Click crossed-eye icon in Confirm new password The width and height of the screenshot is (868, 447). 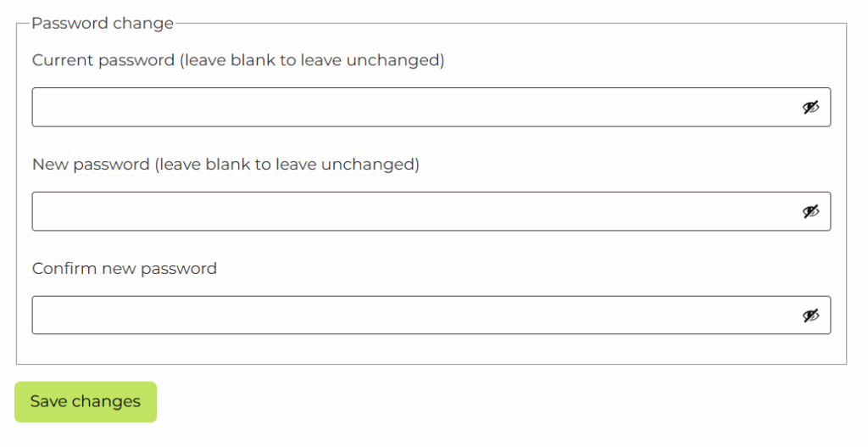(x=811, y=316)
